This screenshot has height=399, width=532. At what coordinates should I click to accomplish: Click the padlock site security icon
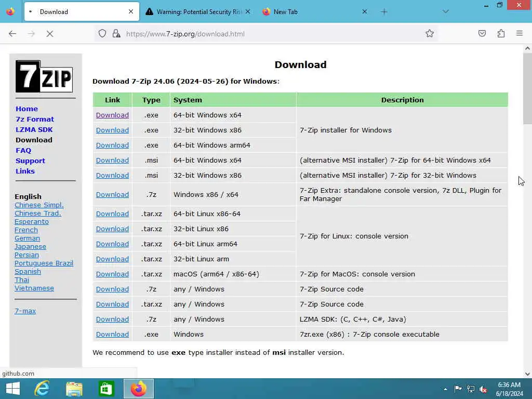pos(116,34)
